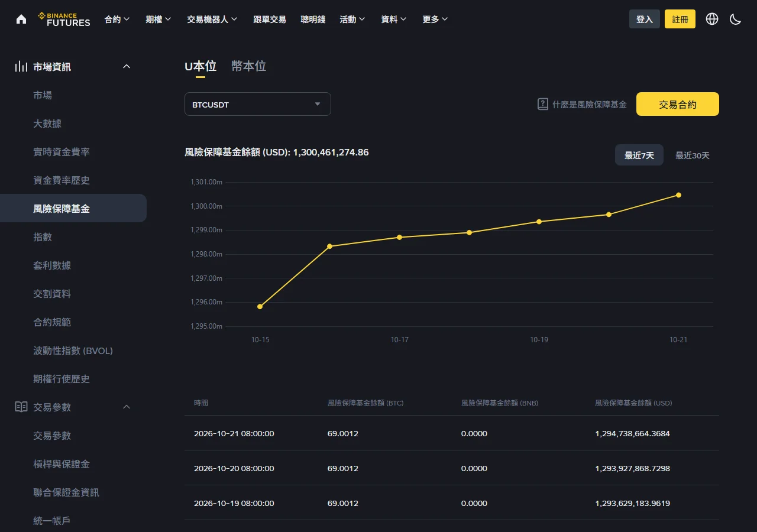The image size is (757, 532).
Task: Open 跟單交易 in the top navigation
Action: 270,20
